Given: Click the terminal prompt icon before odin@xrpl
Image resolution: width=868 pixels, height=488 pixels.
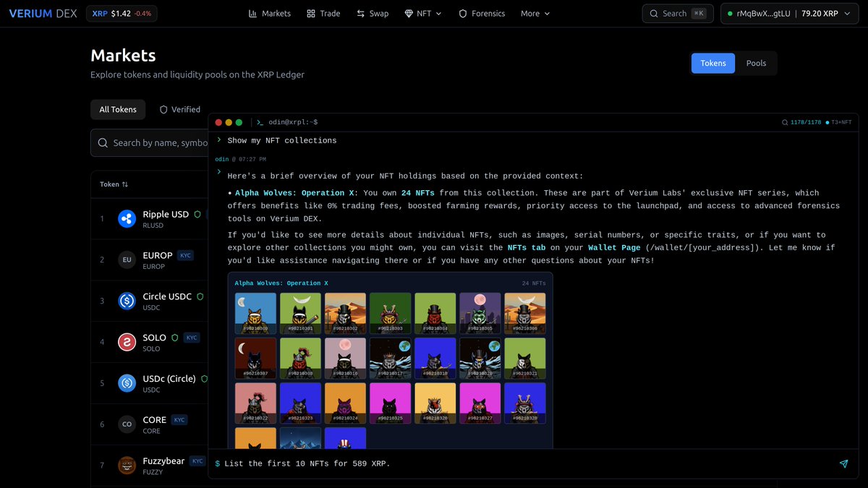Looking at the screenshot, I should coord(260,122).
